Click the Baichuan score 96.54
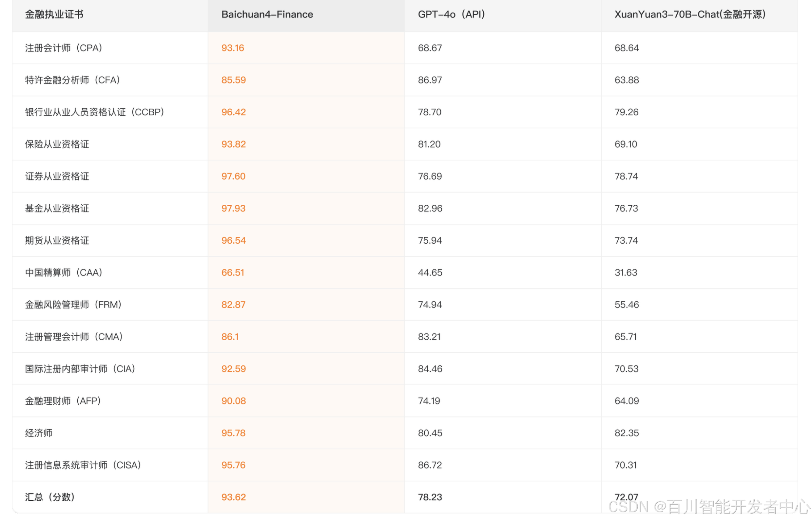 click(x=234, y=240)
